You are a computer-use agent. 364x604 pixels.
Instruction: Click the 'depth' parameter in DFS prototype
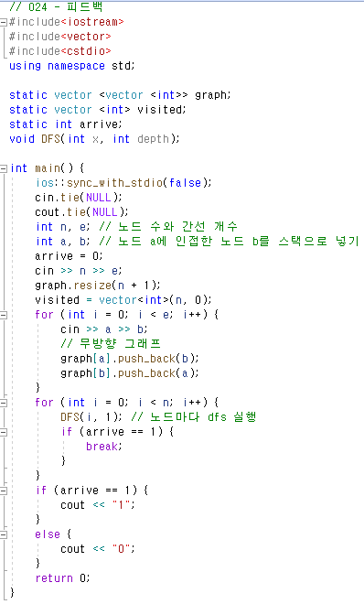[153, 139]
